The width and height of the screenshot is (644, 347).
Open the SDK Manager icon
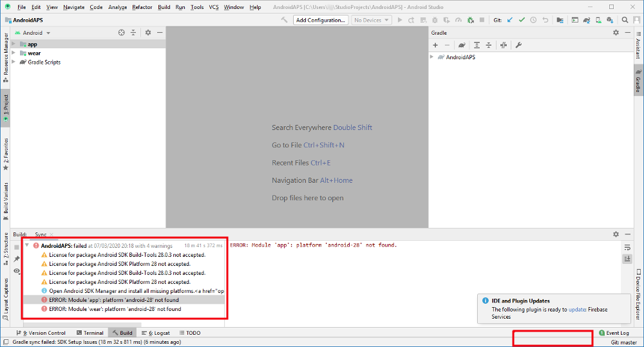coord(610,20)
